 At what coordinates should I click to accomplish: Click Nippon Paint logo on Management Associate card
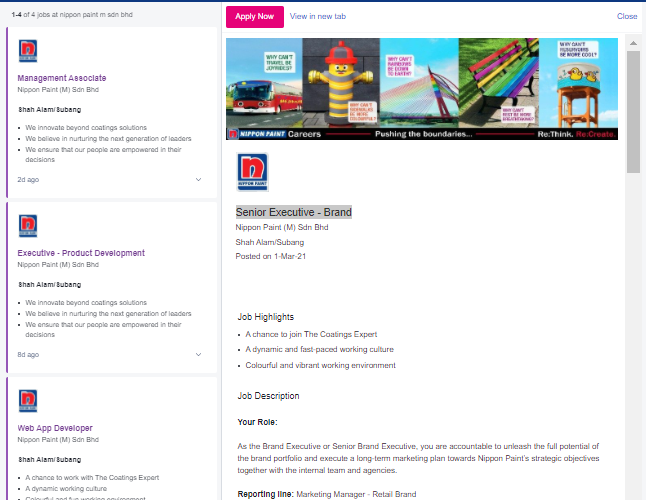tap(28, 51)
